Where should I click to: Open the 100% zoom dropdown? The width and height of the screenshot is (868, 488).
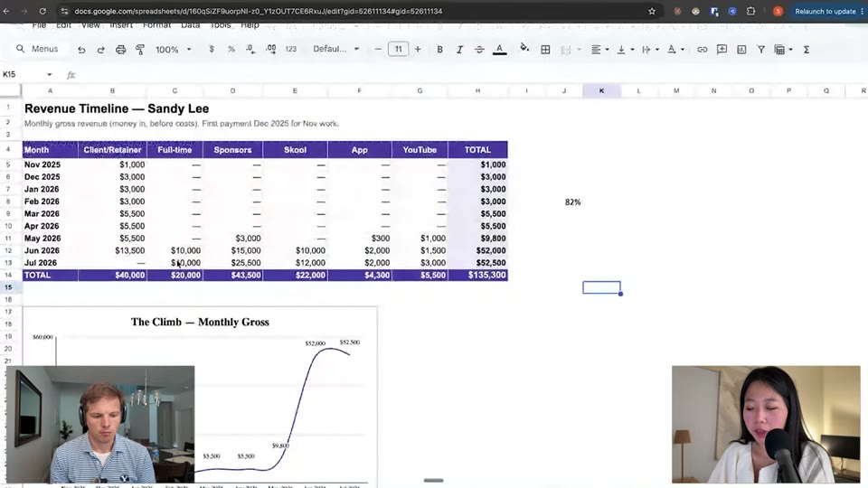174,49
